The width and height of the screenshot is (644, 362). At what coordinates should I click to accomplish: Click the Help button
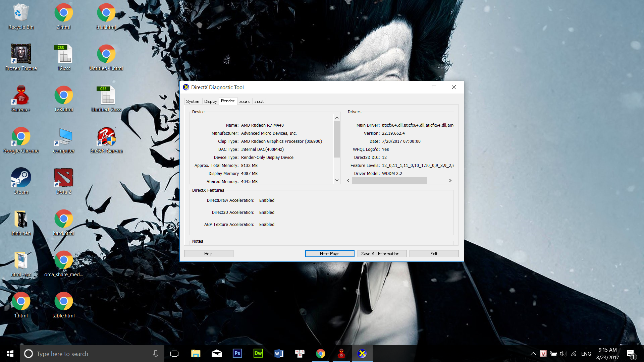coord(209,254)
